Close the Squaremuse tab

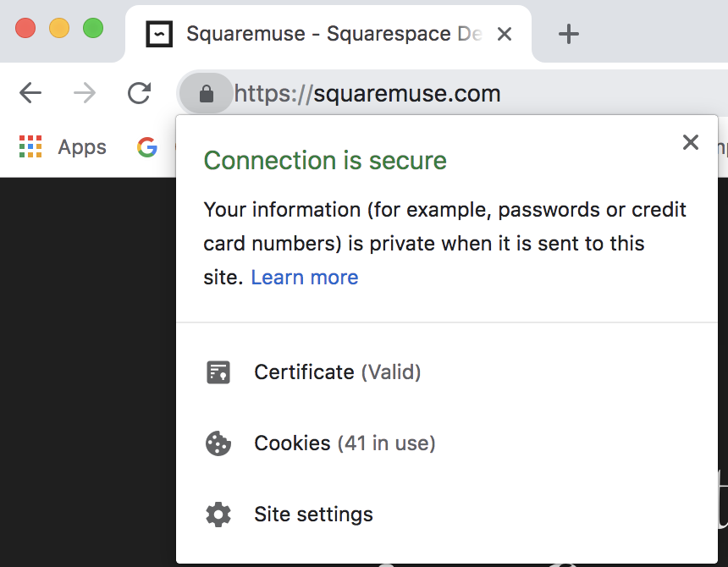pyautogui.click(x=505, y=34)
